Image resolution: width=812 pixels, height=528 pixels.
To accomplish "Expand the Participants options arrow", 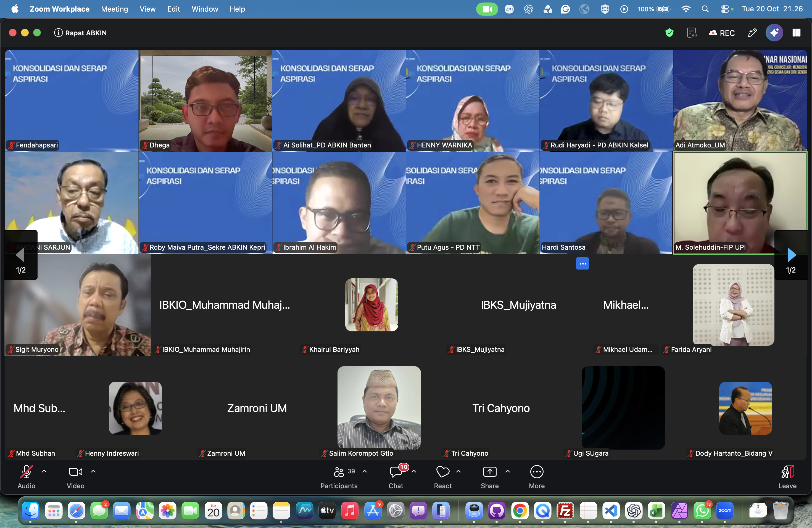I will pos(365,471).
